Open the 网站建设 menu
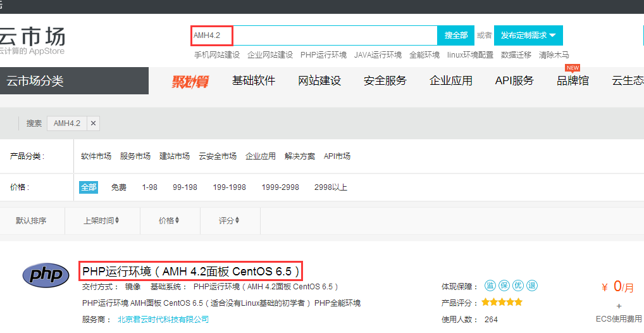 [x=319, y=80]
